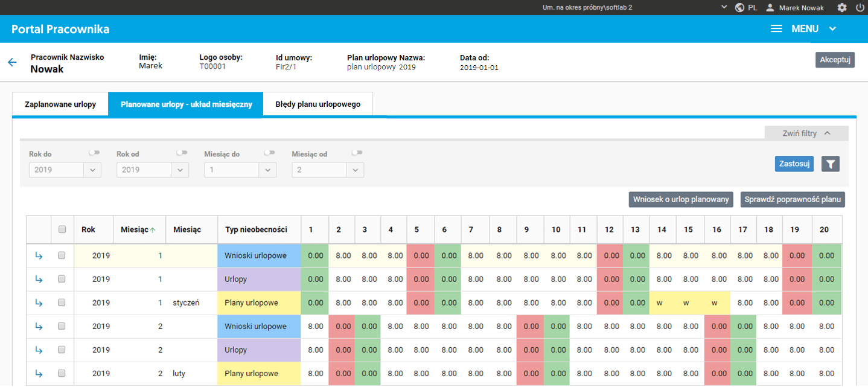Click the Akceptuj button
The width and height of the screenshot is (868, 387).
point(835,60)
